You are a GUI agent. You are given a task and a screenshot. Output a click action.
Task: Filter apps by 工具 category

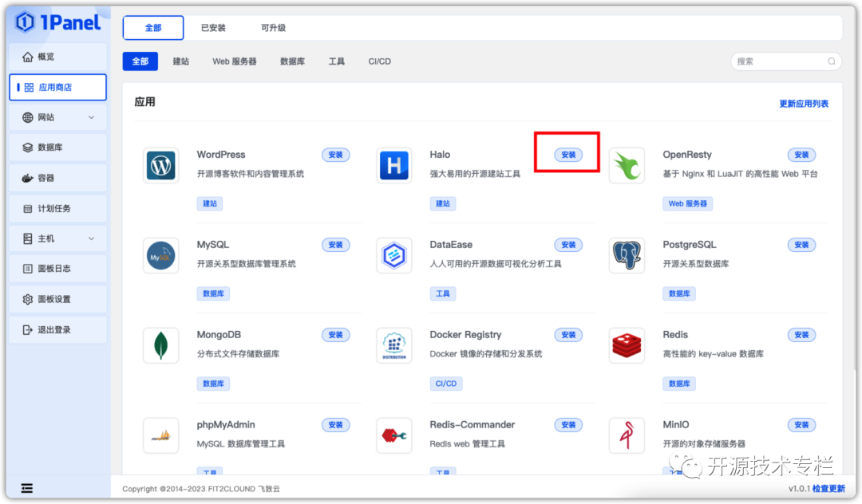coord(337,61)
